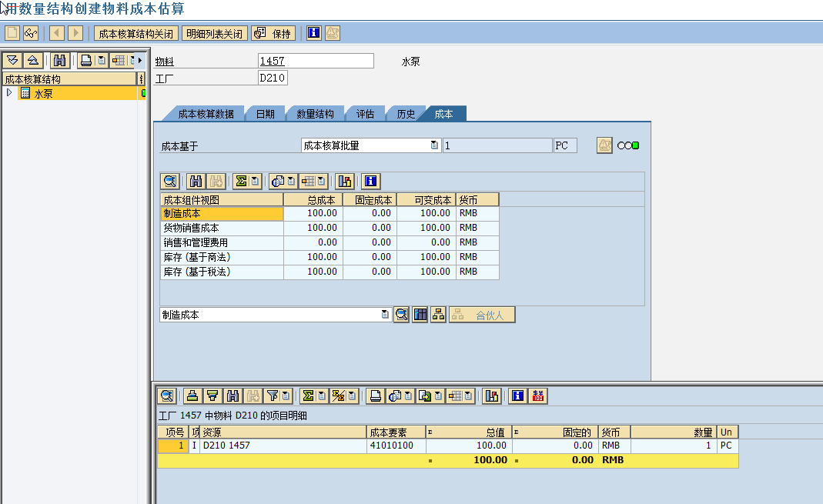Select 销售和管理费用 row
This screenshot has height=504, width=823.
pos(329,242)
